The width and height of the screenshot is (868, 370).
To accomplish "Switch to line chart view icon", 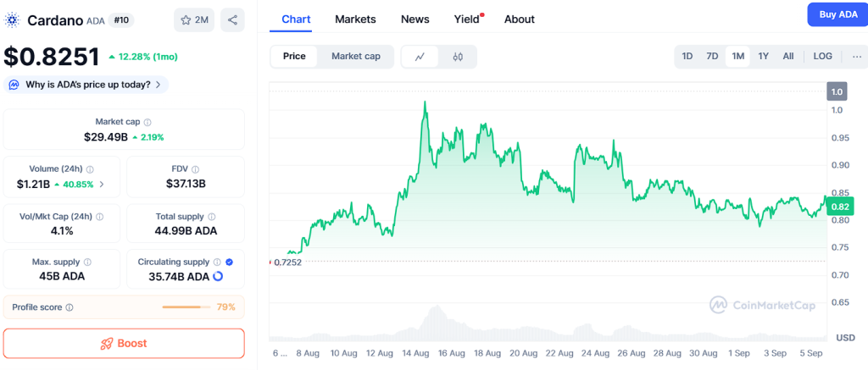I will (x=420, y=57).
